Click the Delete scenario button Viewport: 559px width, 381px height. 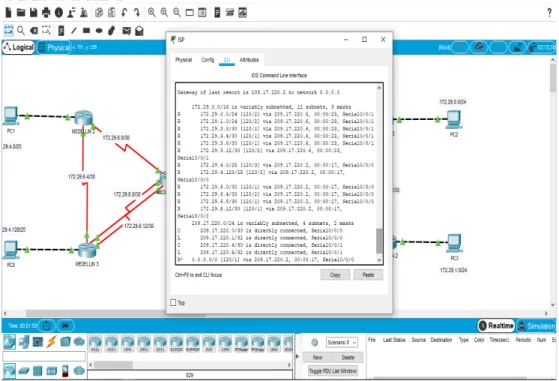(x=348, y=357)
